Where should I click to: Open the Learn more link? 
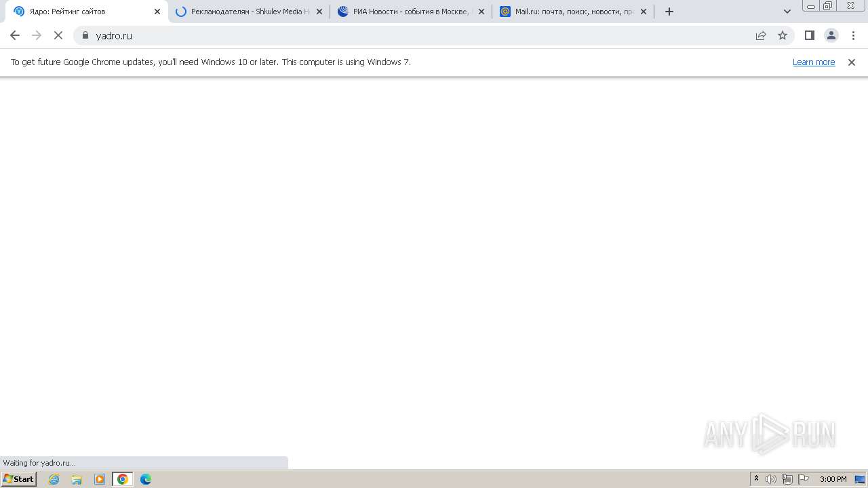[814, 62]
